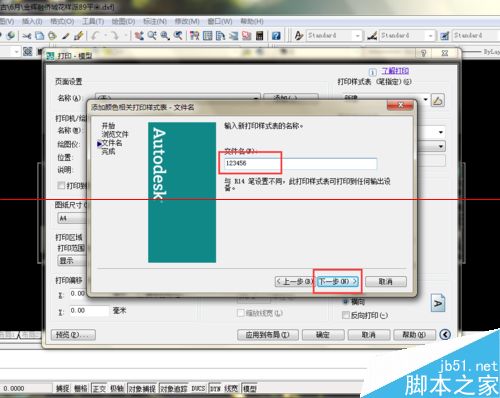Open the Sheet Set Manager icon
Screen dimensions: 500x398
coord(234,36)
